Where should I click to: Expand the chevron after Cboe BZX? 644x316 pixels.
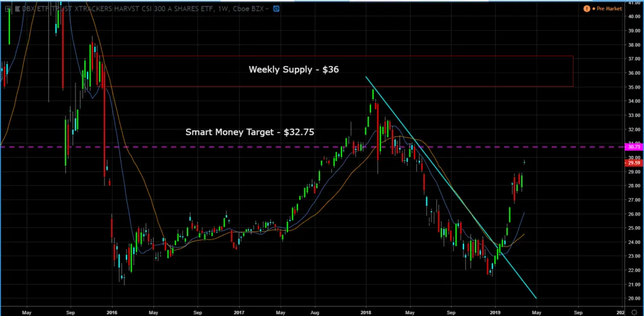point(267,8)
